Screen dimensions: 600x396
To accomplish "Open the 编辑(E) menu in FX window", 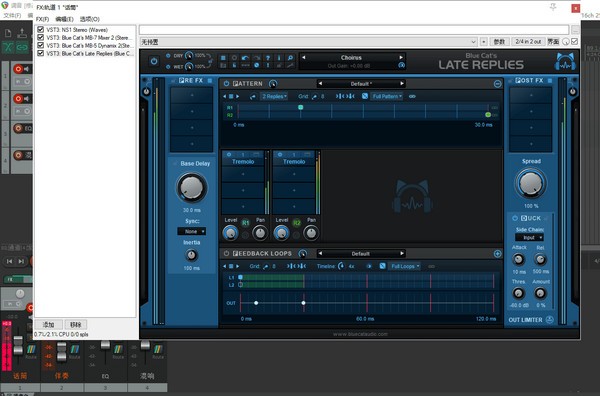I will [x=64, y=19].
